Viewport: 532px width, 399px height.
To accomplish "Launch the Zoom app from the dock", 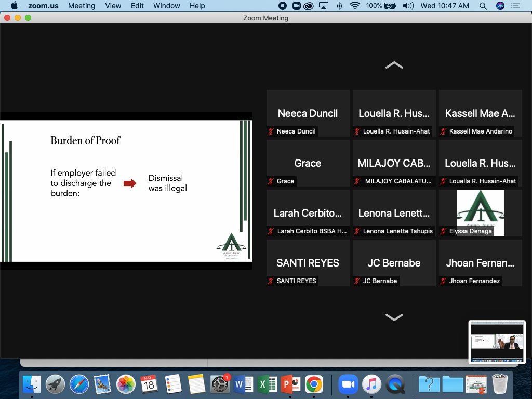I will pyautogui.click(x=348, y=384).
